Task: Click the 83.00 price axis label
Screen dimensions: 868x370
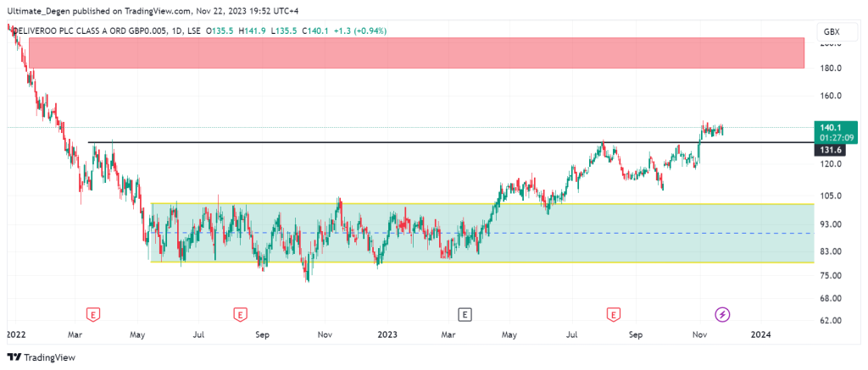Action: 831,251
